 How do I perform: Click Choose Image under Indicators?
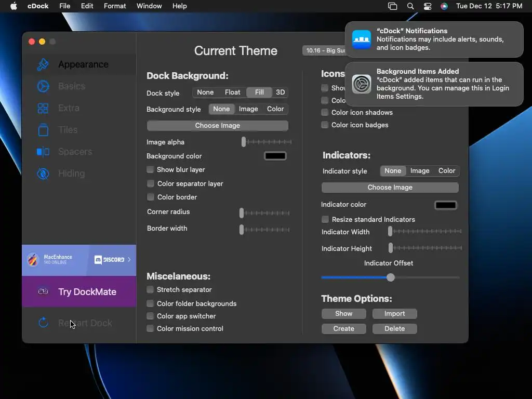[390, 187]
